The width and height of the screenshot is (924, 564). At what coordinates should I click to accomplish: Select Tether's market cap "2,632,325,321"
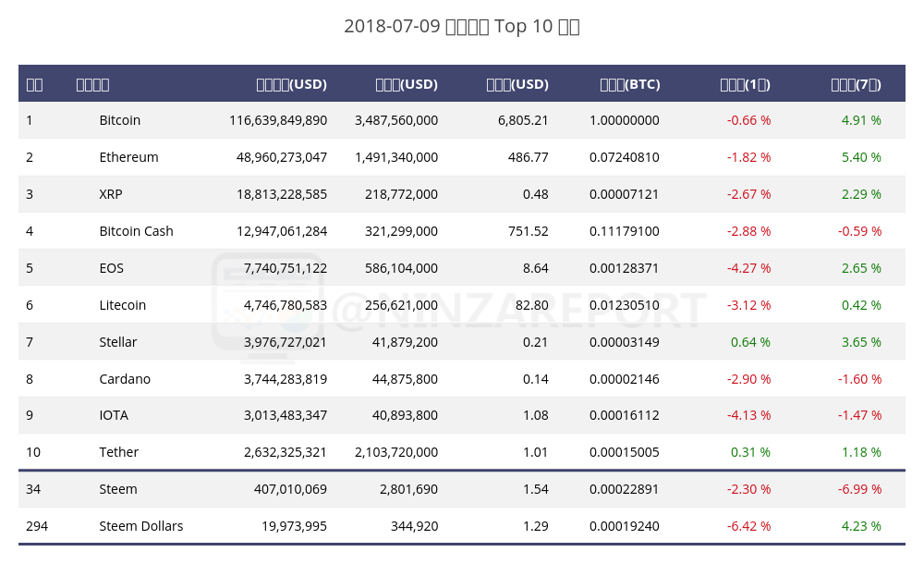coord(286,452)
